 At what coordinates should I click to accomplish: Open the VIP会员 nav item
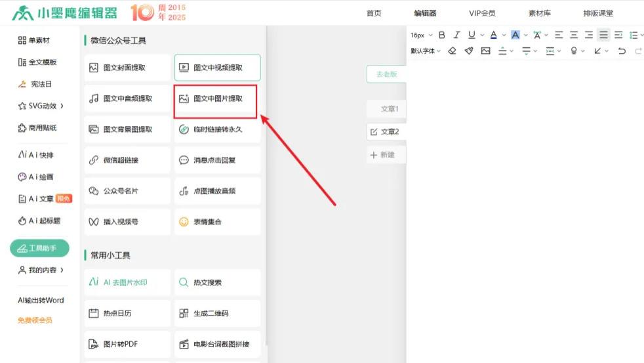pos(482,13)
